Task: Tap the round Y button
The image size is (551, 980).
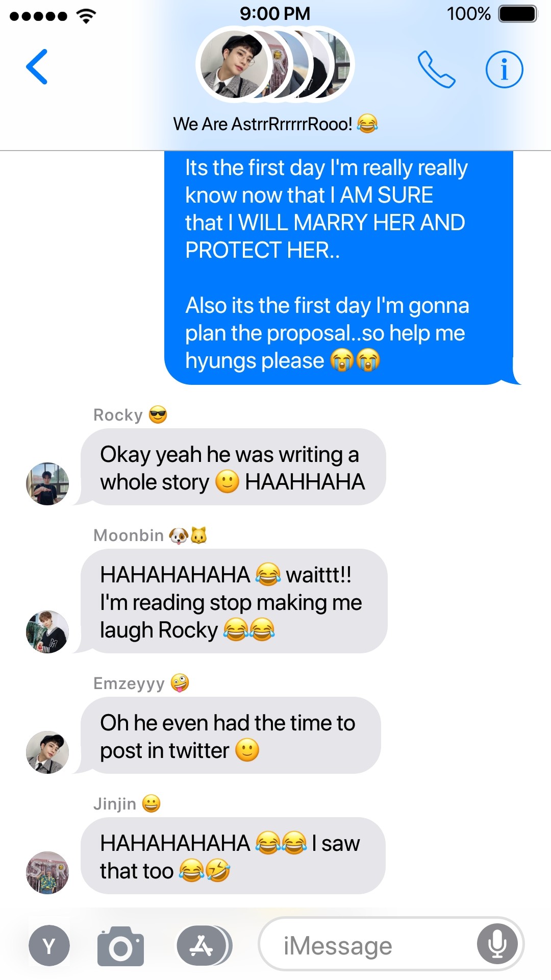Action: [x=49, y=945]
